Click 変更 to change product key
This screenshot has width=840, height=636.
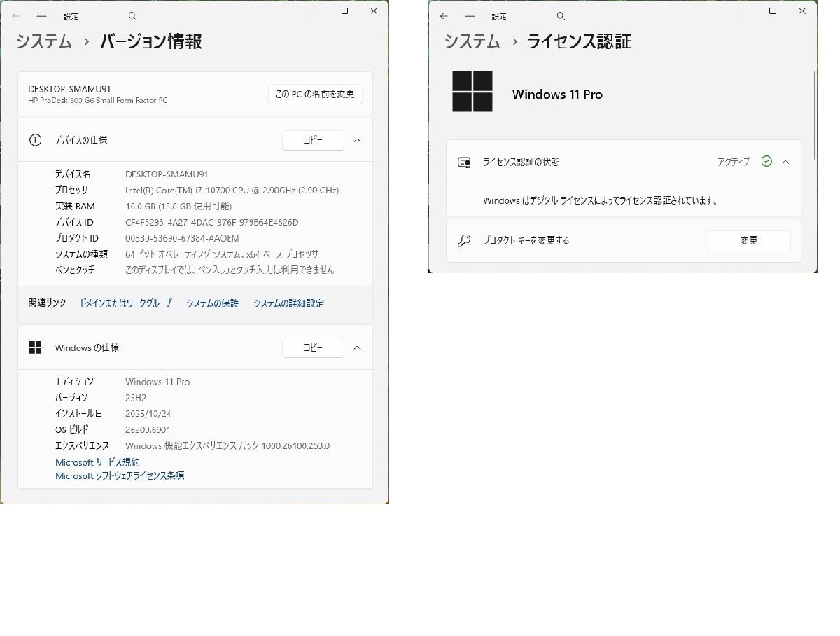[x=749, y=240]
